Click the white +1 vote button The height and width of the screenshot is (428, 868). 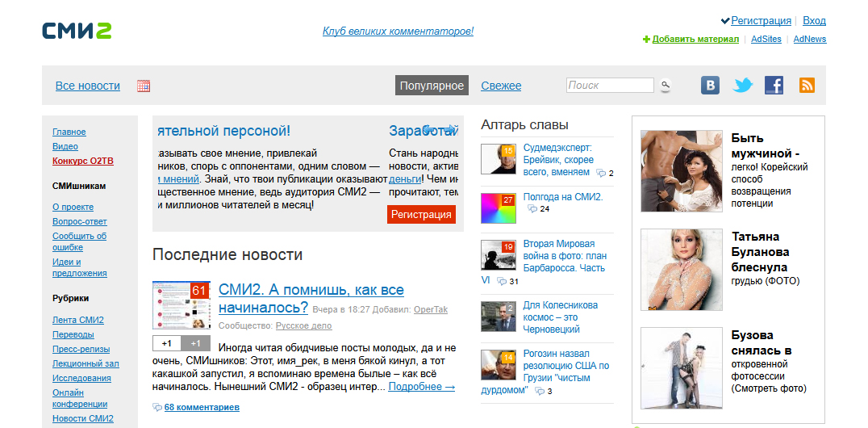(167, 343)
